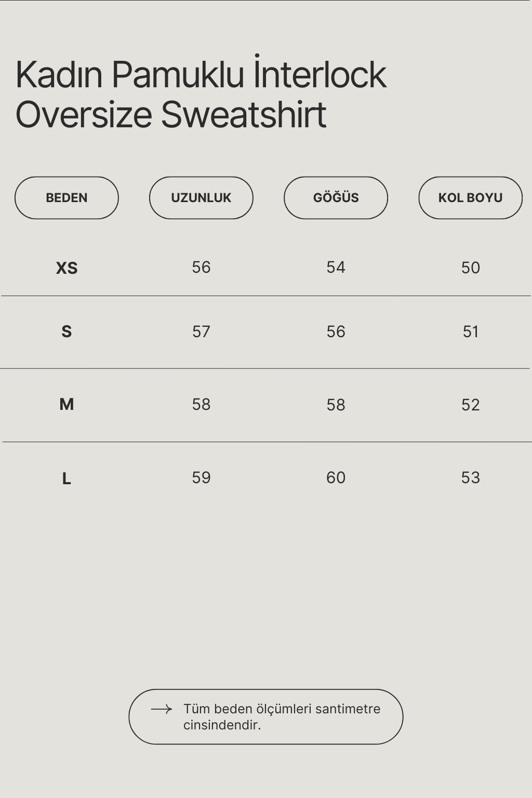Click the M size row label
The image size is (532, 798).
point(66,404)
